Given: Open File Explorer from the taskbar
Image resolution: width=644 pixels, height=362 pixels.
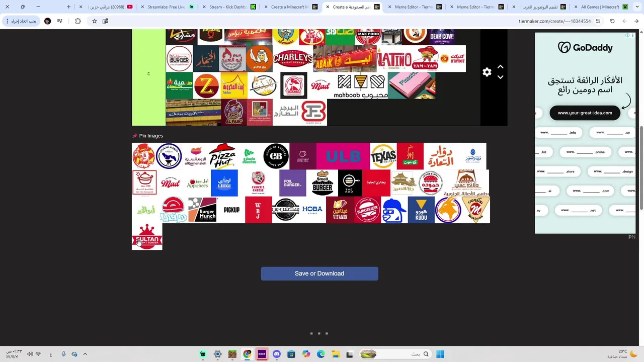Looking at the screenshot, I should point(336,354).
